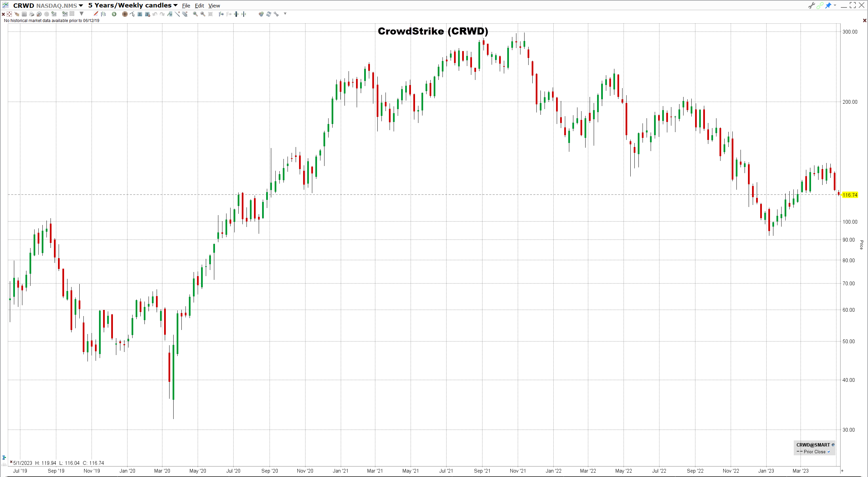The width and height of the screenshot is (868, 477).
Task: Maximize the chart window with bracket icon
Action: pyautogui.click(x=852, y=5)
